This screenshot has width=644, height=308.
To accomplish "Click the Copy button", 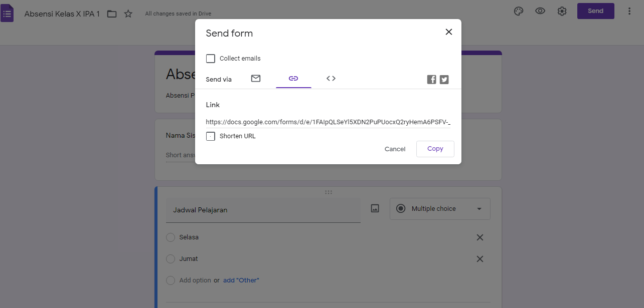I will click(x=435, y=149).
